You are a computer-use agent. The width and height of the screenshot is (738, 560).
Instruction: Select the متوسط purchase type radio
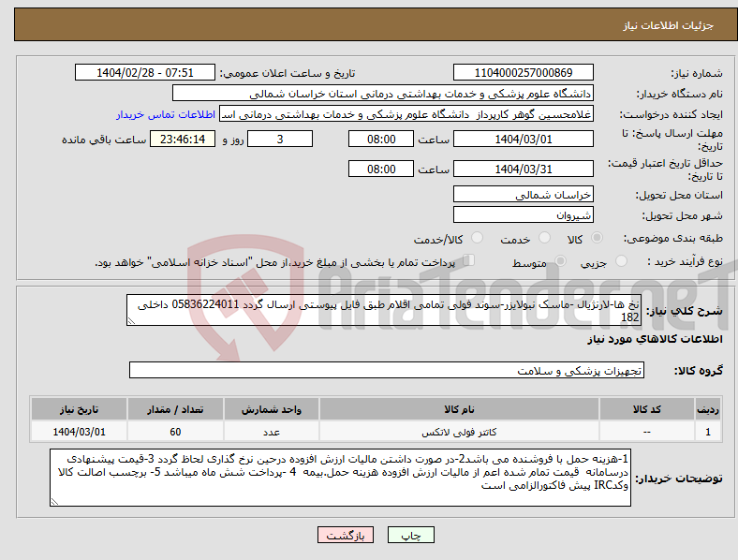pos(560,261)
